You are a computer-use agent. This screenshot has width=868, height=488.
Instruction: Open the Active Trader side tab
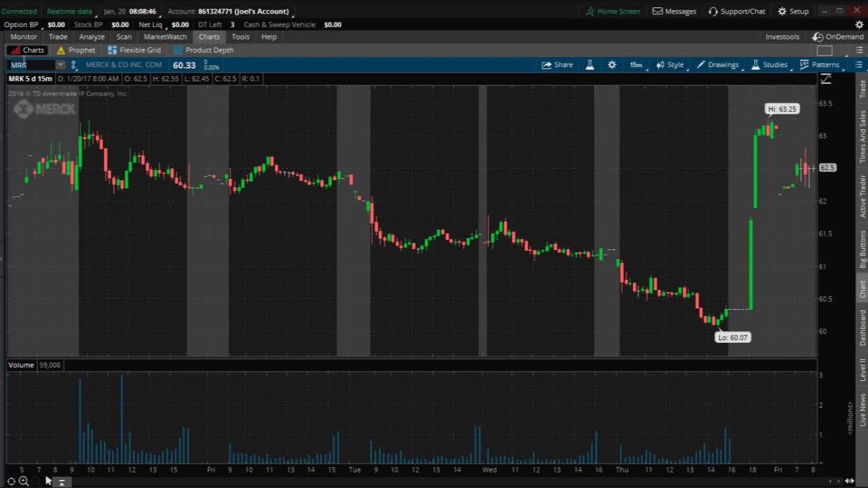click(x=863, y=196)
